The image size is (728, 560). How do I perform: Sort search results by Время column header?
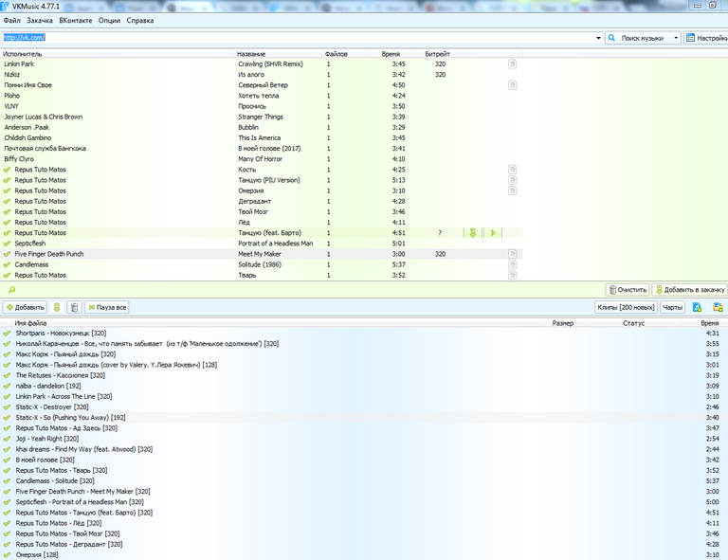391,54
